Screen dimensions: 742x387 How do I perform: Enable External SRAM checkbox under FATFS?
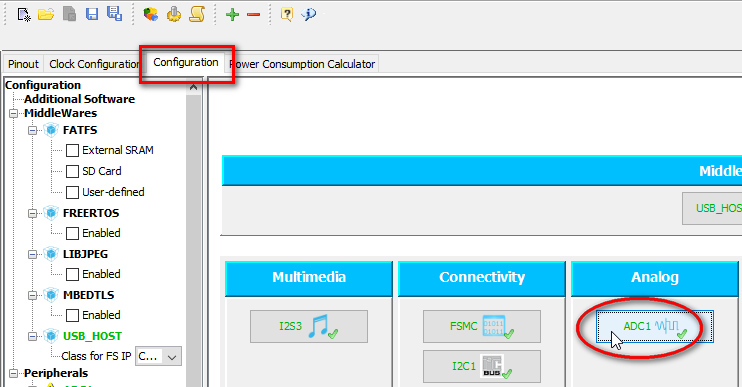pos(72,150)
